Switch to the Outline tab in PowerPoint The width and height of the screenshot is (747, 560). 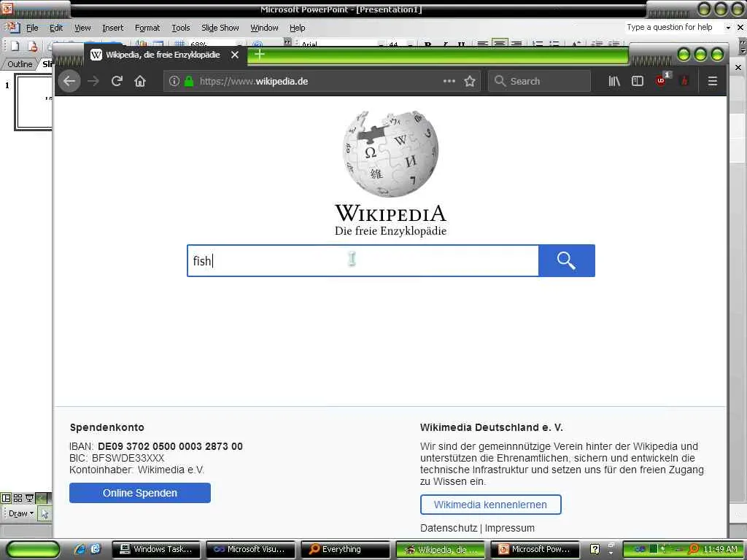20,64
